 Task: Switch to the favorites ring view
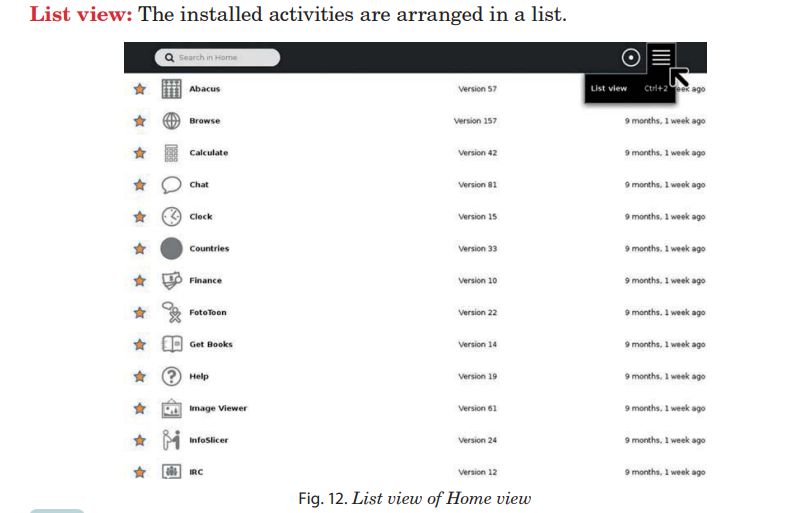[631, 58]
